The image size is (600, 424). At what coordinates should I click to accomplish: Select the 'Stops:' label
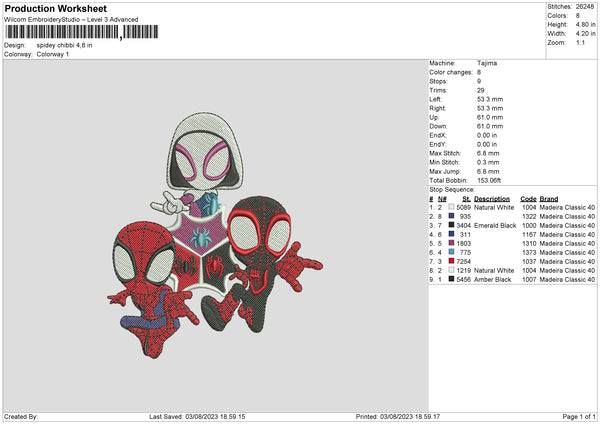coord(438,81)
